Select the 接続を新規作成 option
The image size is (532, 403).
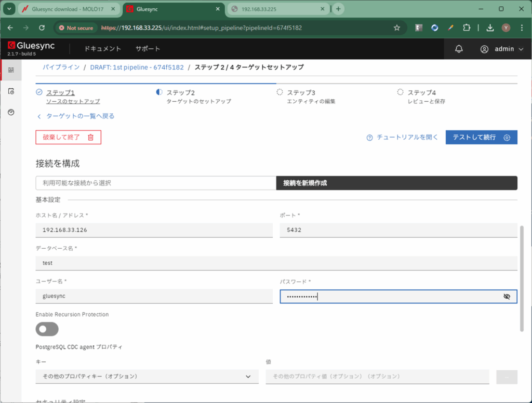pos(396,183)
